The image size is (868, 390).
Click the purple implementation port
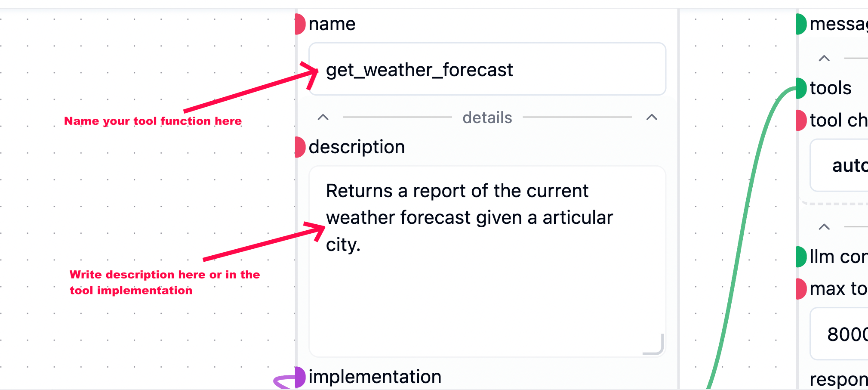coord(299,377)
